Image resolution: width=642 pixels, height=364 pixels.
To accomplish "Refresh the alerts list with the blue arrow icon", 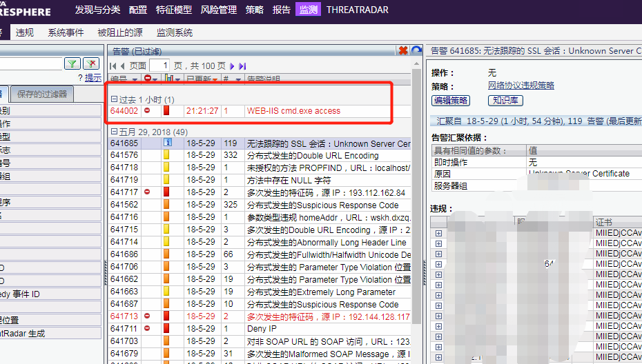I will tap(416, 50).
